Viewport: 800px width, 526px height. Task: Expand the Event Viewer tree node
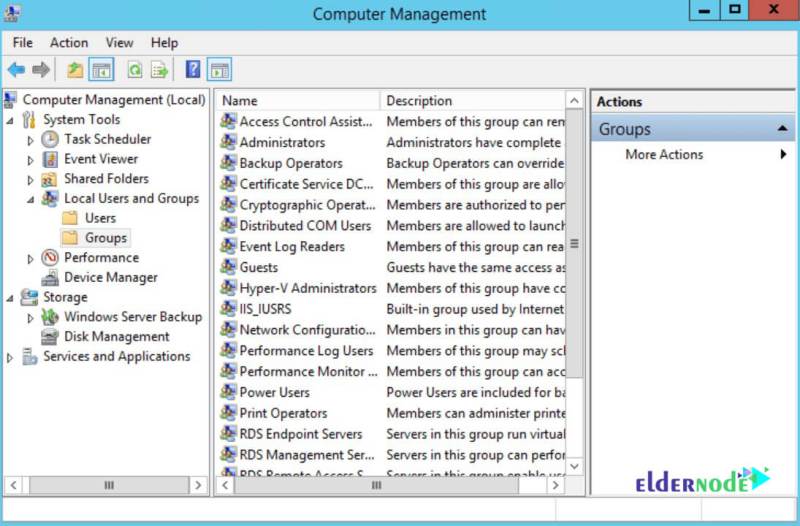tap(30, 160)
